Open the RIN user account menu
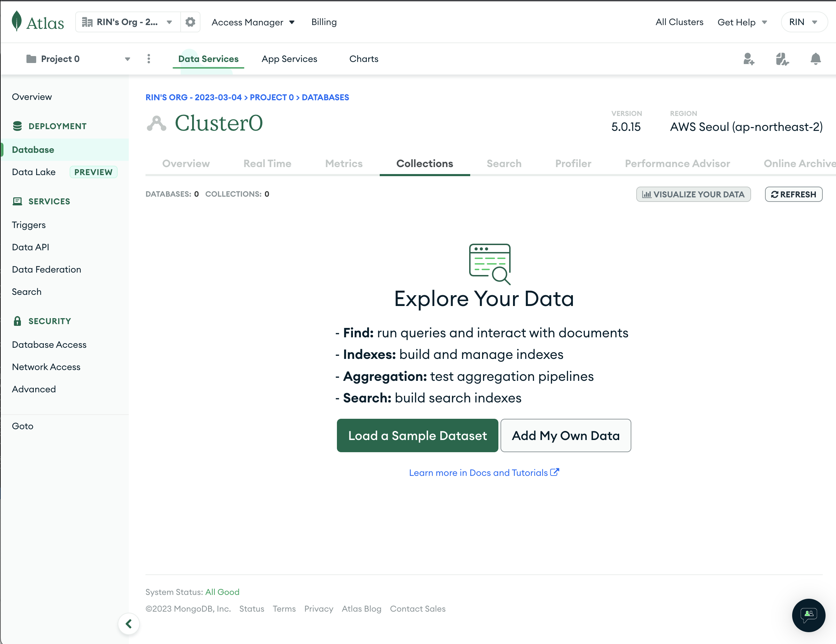 (804, 22)
